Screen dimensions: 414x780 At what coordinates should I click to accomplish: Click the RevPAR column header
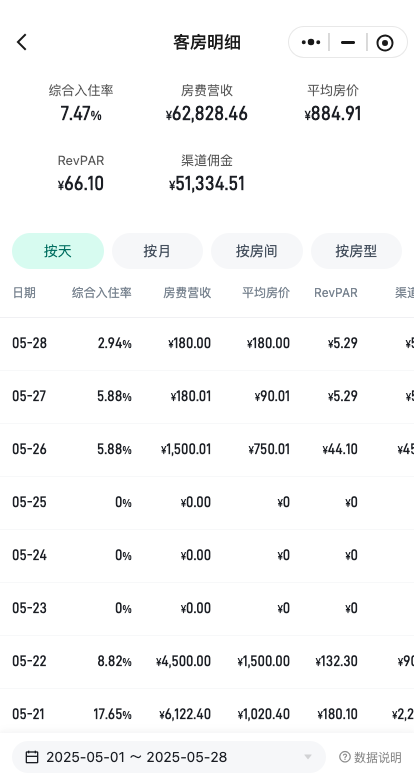pos(335,292)
